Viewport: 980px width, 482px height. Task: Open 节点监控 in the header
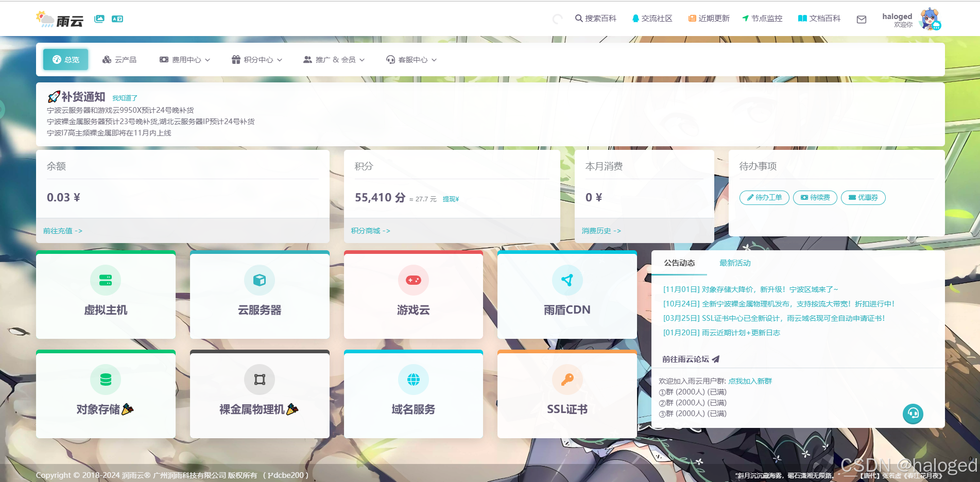coord(762,19)
